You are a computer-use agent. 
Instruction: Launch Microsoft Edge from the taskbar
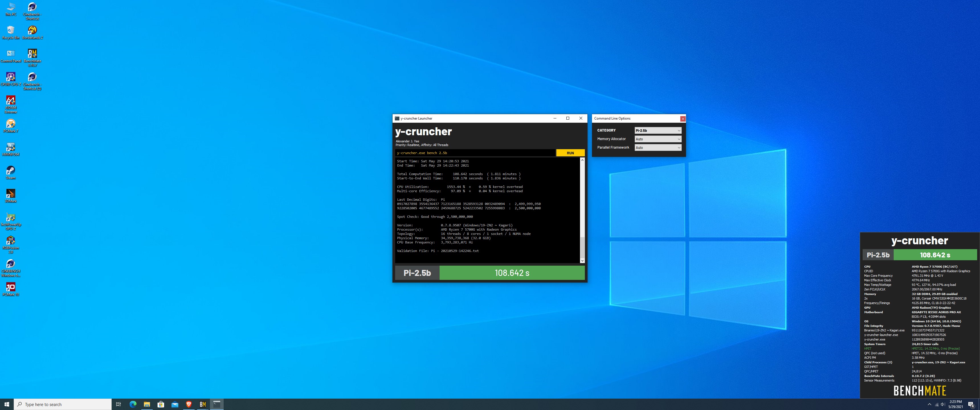click(133, 404)
